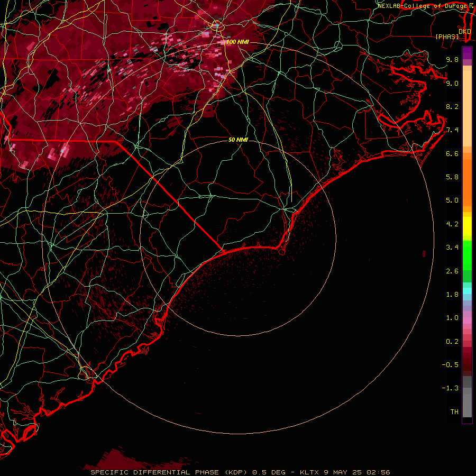The image size is (476, 476).
Task: Click the TH threshold label
Action: [454, 412]
